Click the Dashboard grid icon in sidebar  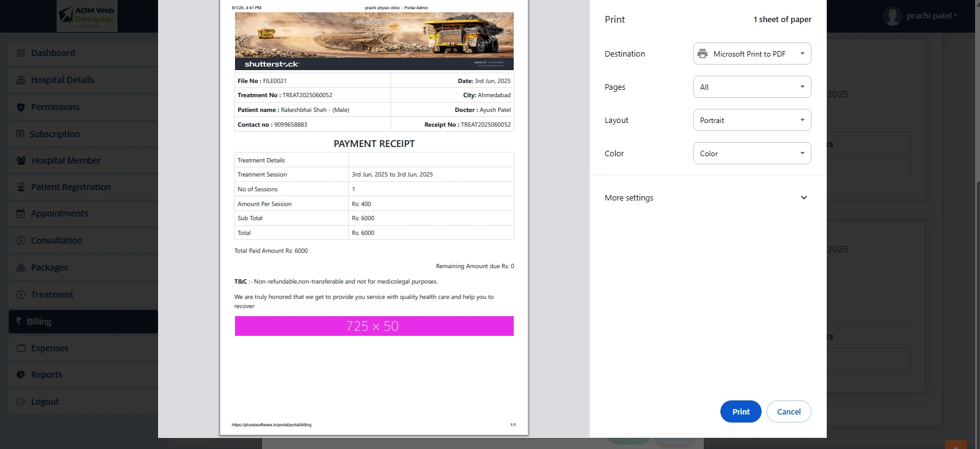pos(21,53)
